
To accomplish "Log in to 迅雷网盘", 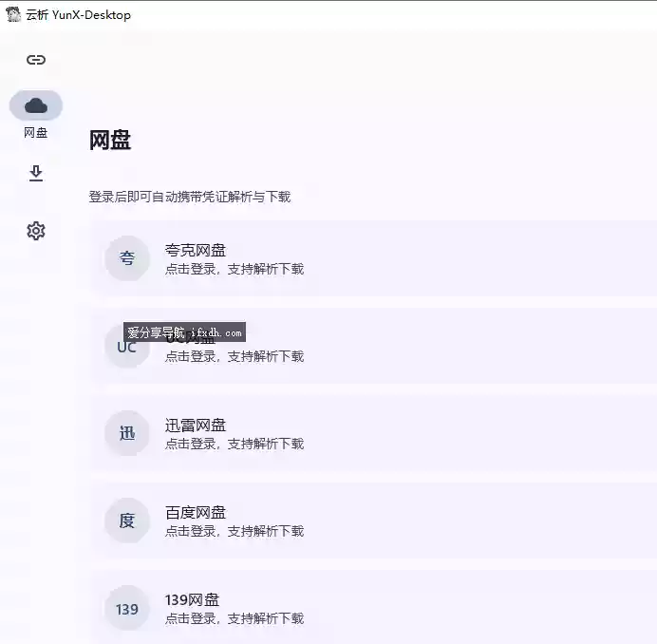I will coord(374,433).
